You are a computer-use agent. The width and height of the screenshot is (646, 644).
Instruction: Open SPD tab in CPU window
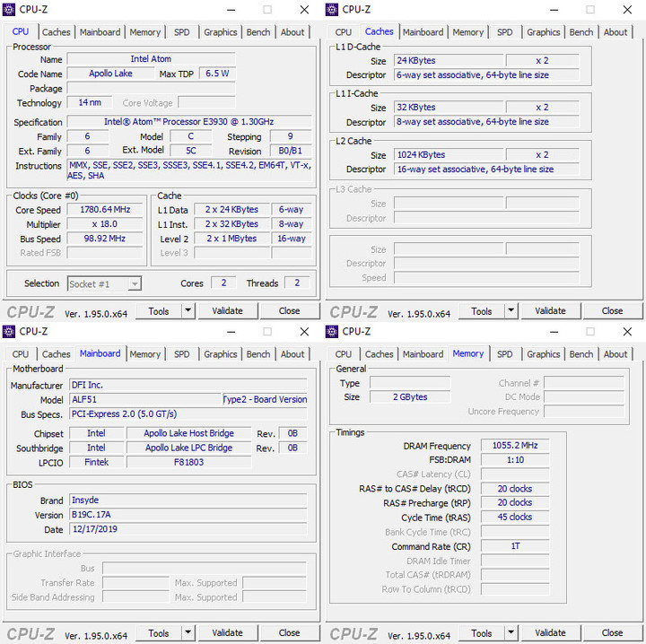(x=181, y=32)
